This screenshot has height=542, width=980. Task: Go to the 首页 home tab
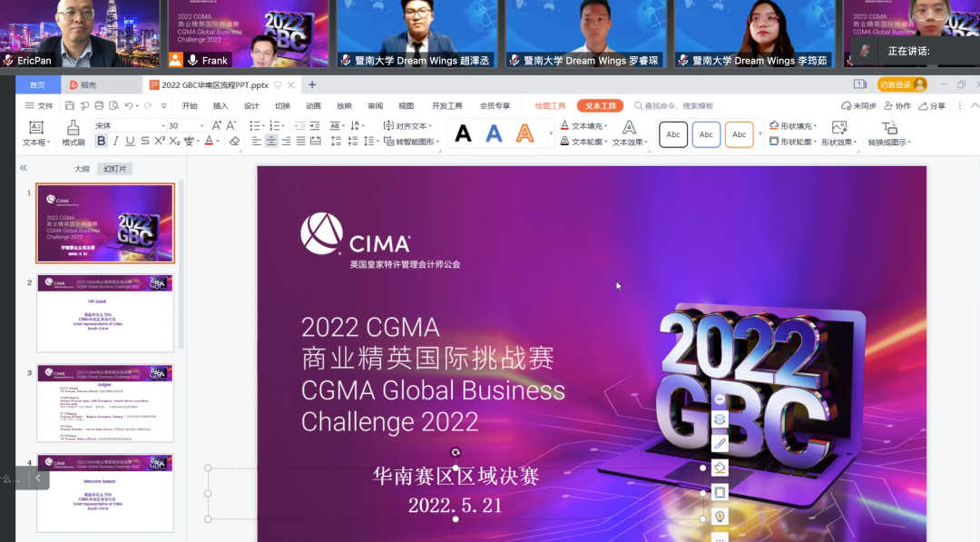click(37, 84)
